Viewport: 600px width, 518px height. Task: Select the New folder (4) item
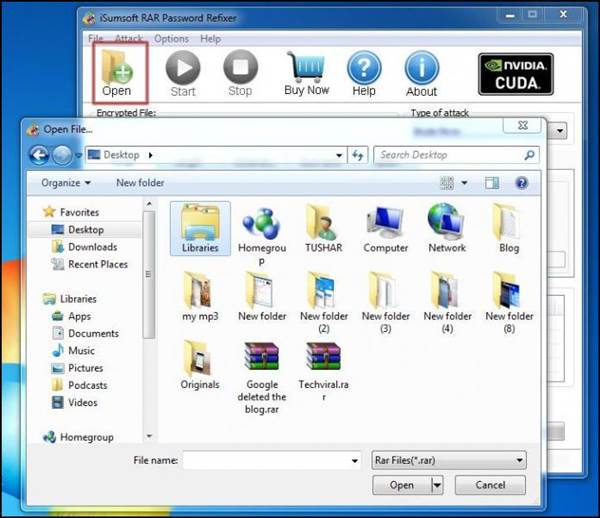click(x=447, y=303)
